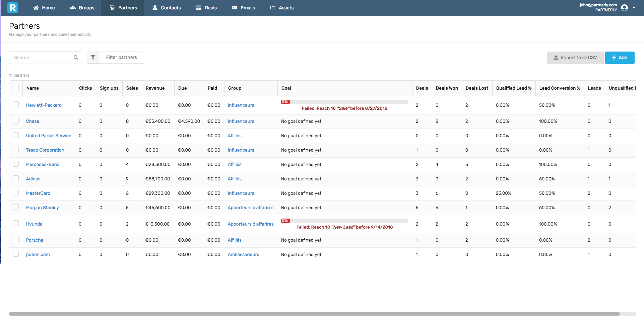Open the account dropdown arrow
Image resolution: width=644 pixels, height=324 pixels.
pyautogui.click(x=634, y=8)
